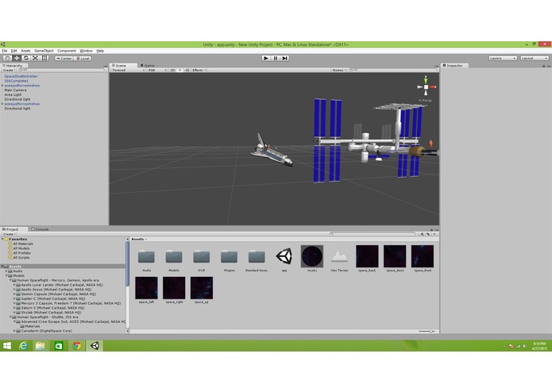This screenshot has height=392, width=552.
Task: Open the Project panel Create dropdown
Action: coord(10,234)
